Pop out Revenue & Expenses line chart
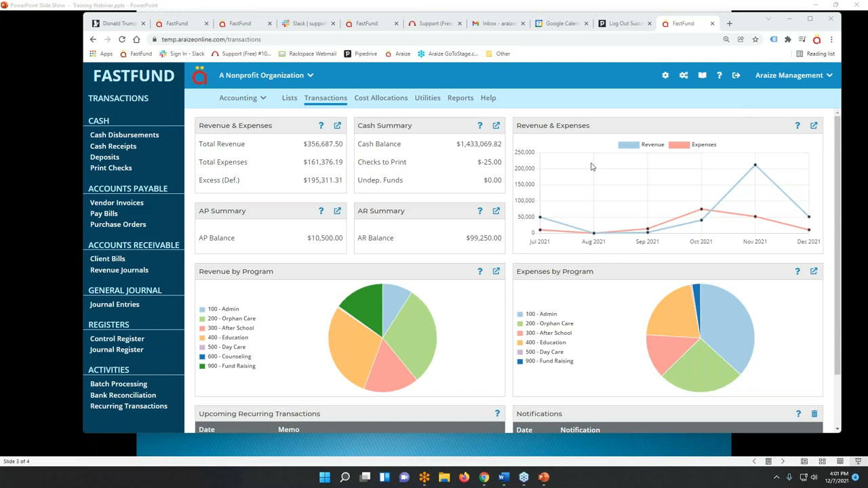 (814, 125)
